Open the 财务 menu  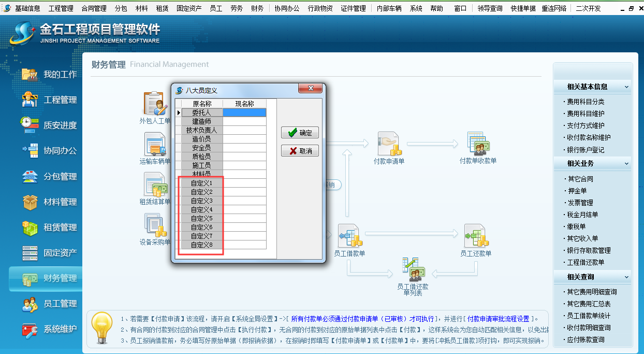257,8
